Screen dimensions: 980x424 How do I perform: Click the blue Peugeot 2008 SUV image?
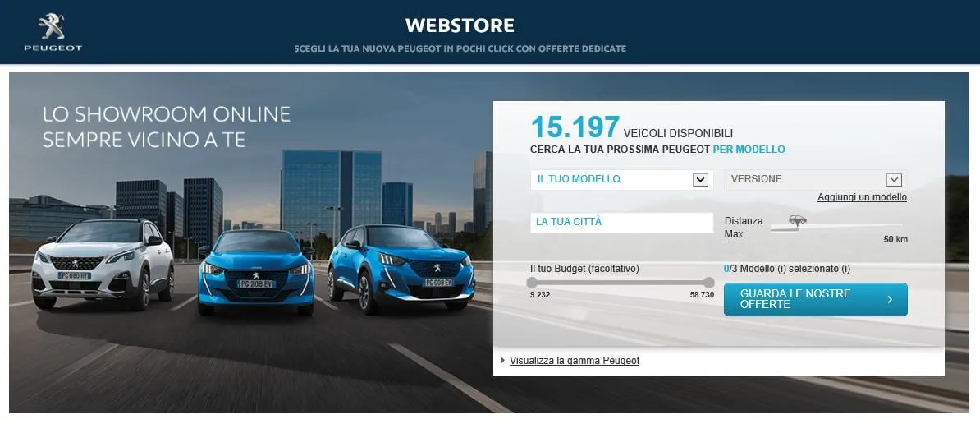pos(400,269)
